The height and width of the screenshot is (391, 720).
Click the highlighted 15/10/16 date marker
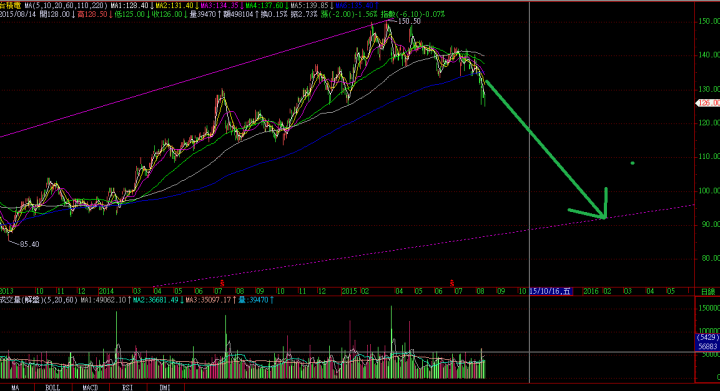point(550,291)
